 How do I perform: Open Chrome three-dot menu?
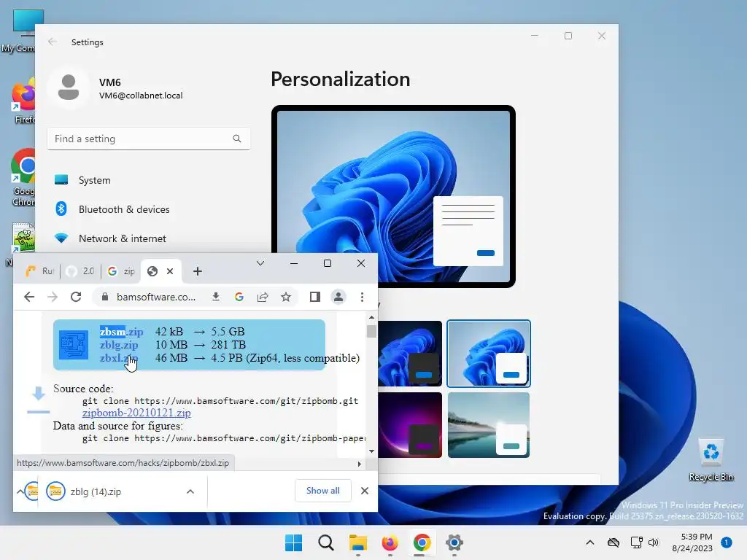pos(362,297)
